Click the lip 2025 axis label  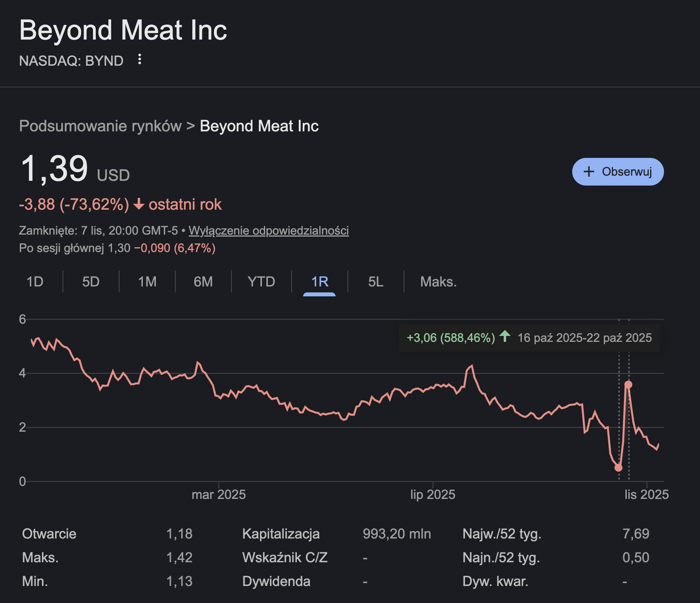pyautogui.click(x=433, y=495)
